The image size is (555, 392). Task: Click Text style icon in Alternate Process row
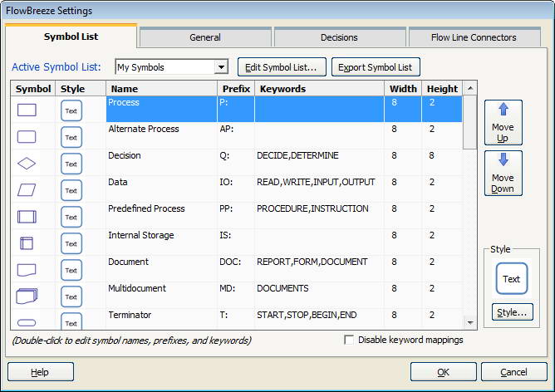click(71, 137)
